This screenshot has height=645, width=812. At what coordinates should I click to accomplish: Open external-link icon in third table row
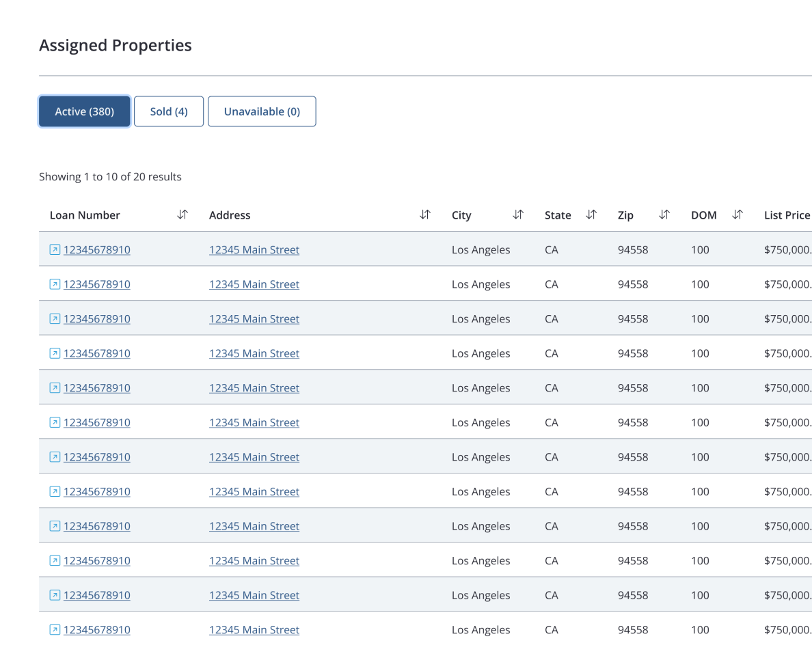[55, 318]
